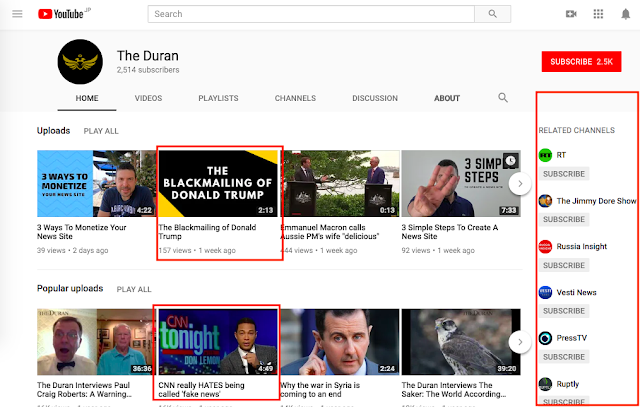Click The Duran channel avatar

[80, 62]
